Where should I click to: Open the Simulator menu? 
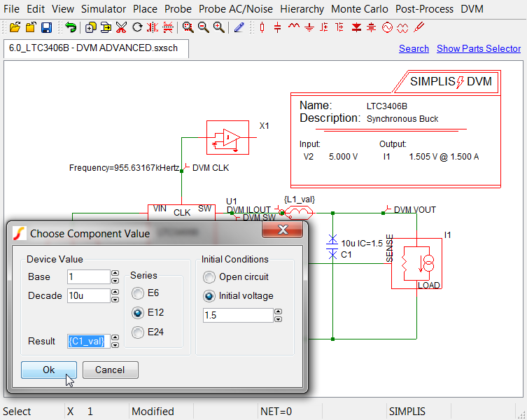click(104, 9)
